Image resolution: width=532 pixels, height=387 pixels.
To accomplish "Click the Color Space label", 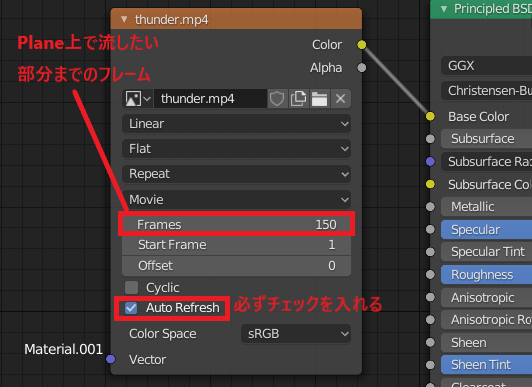I will click(x=163, y=334).
